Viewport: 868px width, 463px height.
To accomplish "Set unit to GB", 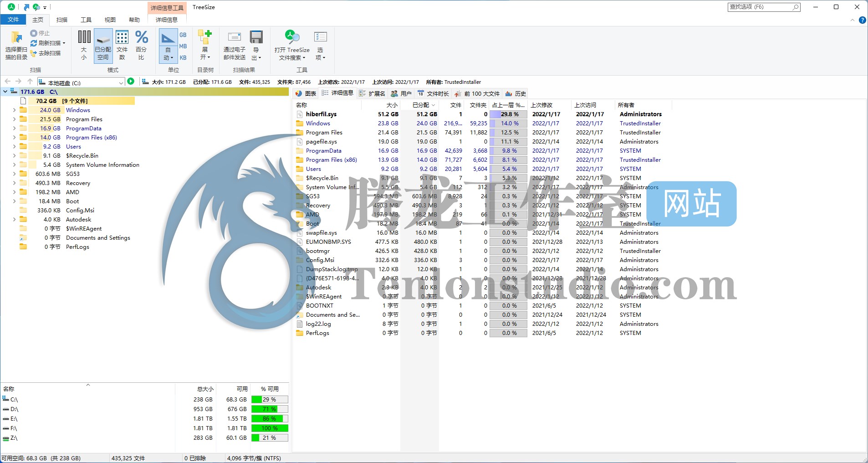I will tap(183, 35).
